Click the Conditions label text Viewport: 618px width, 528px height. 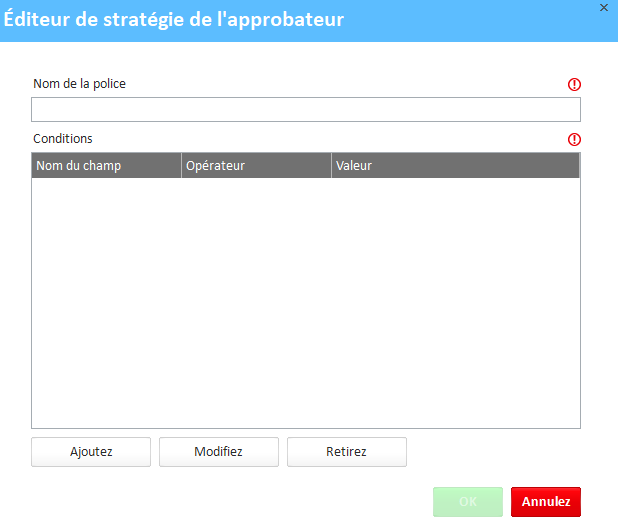63,139
